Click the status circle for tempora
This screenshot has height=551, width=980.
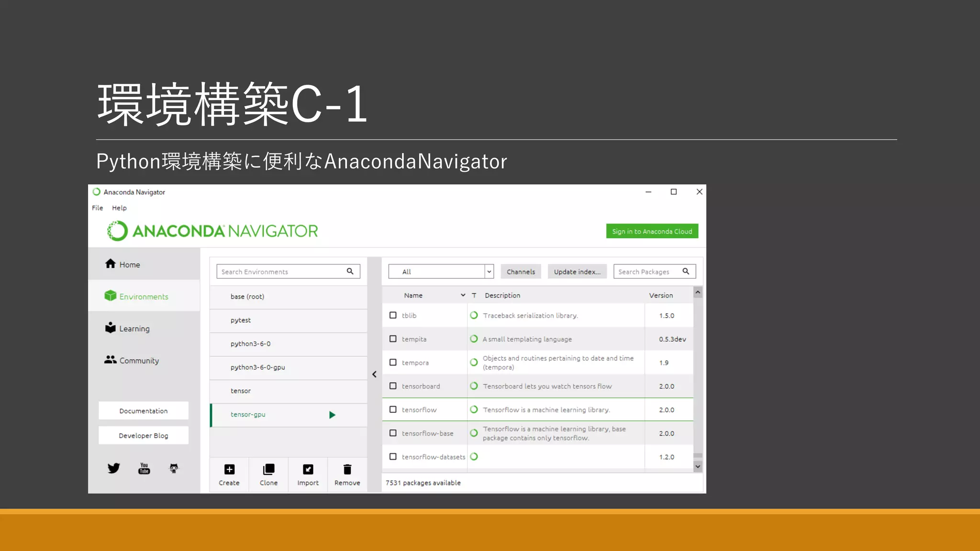(474, 362)
